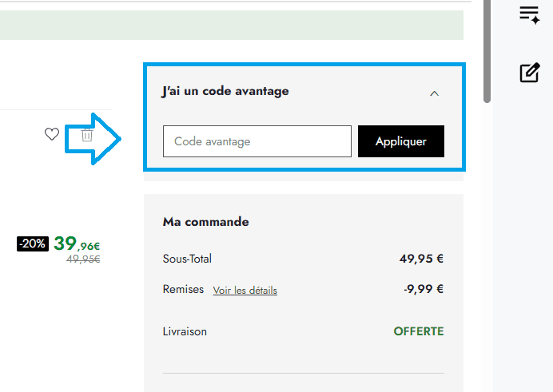Click the pale green banner at top
The height and width of the screenshot is (392, 553).
click(x=232, y=25)
